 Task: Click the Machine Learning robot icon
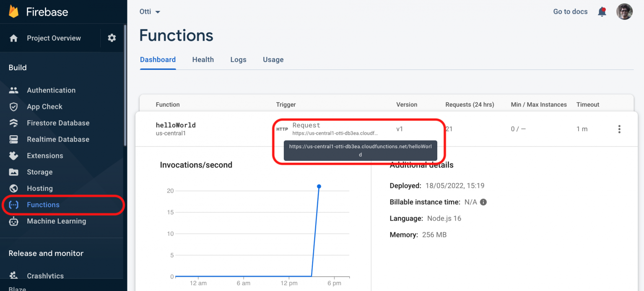point(14,221)
